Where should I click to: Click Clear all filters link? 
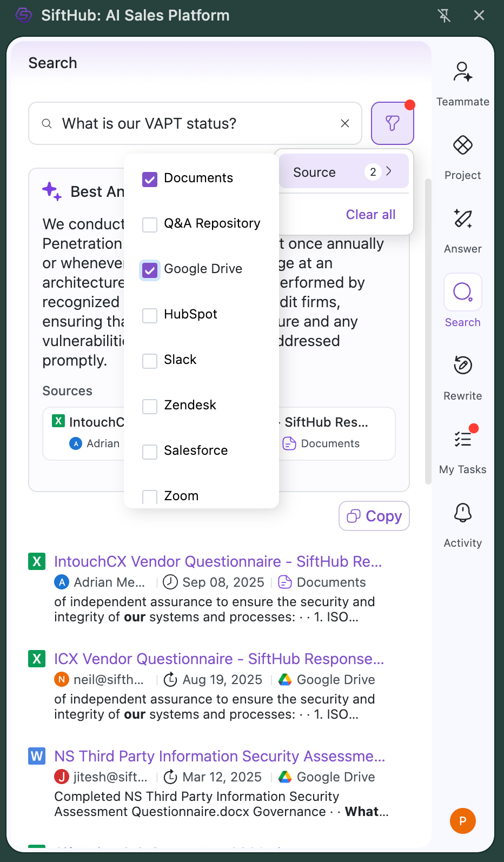(x=370, y=215)
